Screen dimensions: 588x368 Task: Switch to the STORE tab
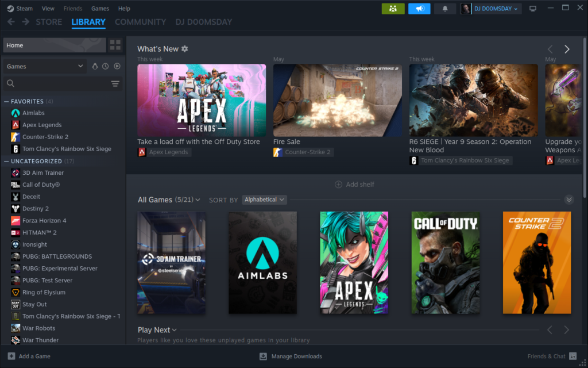tap(49, 22)
